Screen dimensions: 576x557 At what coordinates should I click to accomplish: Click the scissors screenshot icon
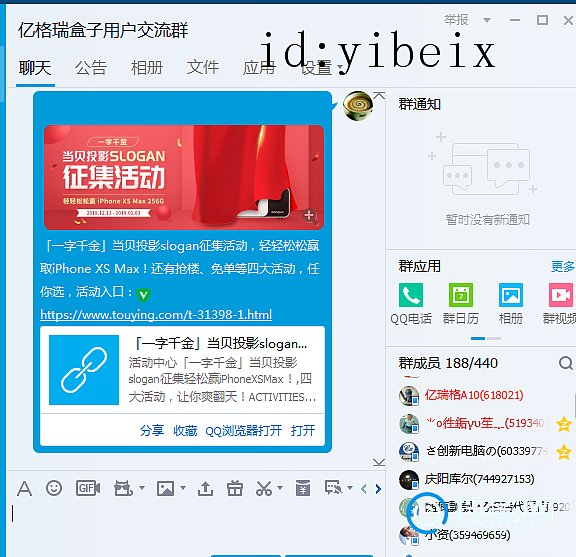pos(264,488)
